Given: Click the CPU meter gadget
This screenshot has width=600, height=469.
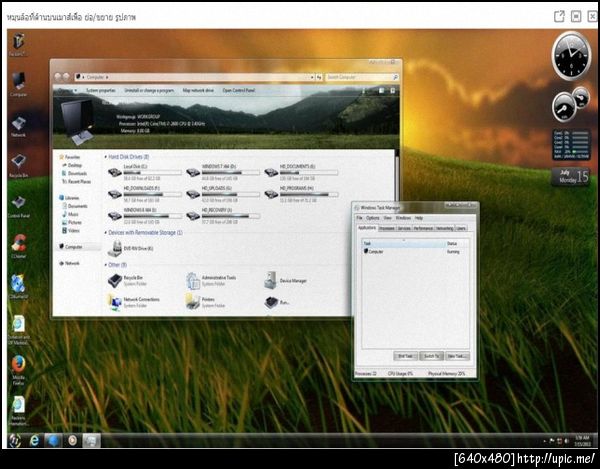Looking at the screenshot, I should coord(565,107).
